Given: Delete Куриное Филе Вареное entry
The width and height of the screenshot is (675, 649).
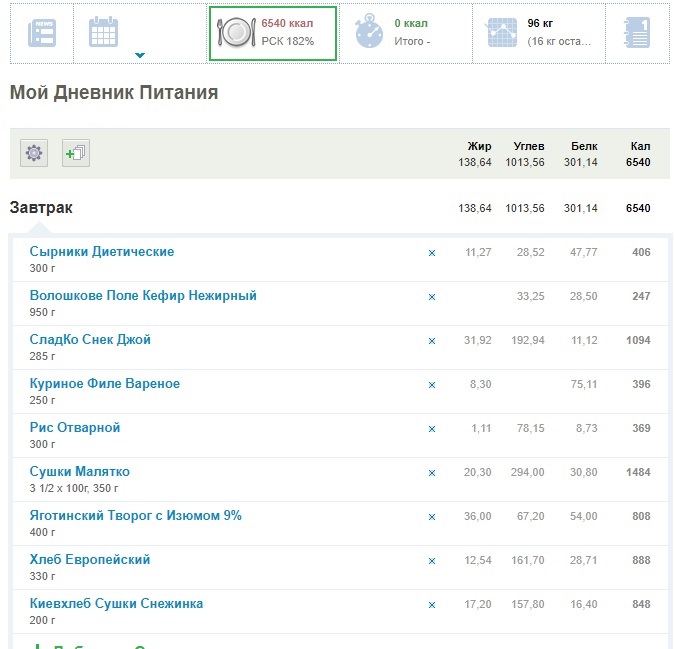Looking at the screenshot, I should coord(432,385).
